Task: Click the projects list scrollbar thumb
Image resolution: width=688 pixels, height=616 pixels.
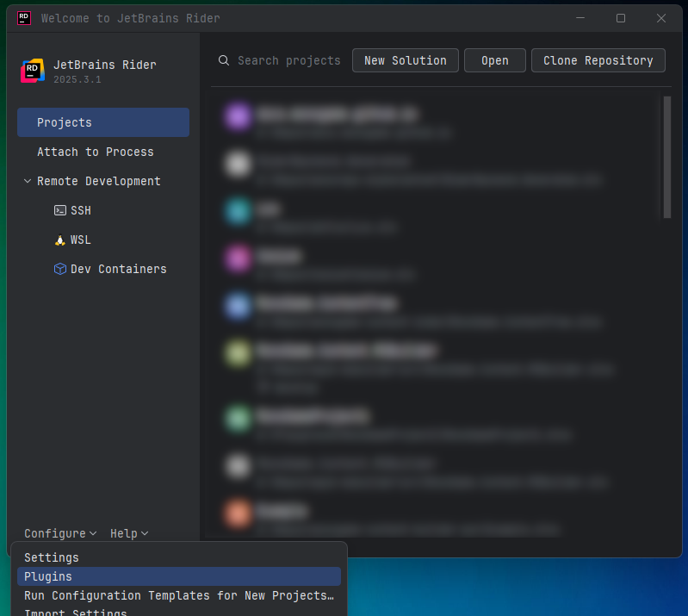Action: (667, 157)
